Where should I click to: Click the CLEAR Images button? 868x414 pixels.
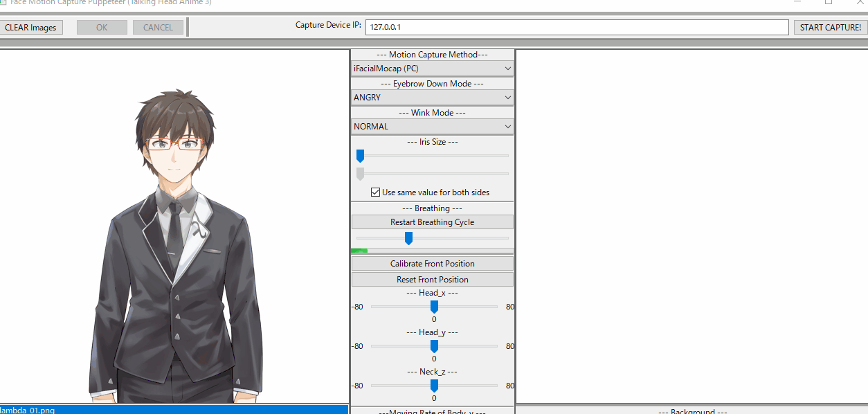(x=30, y=28)
